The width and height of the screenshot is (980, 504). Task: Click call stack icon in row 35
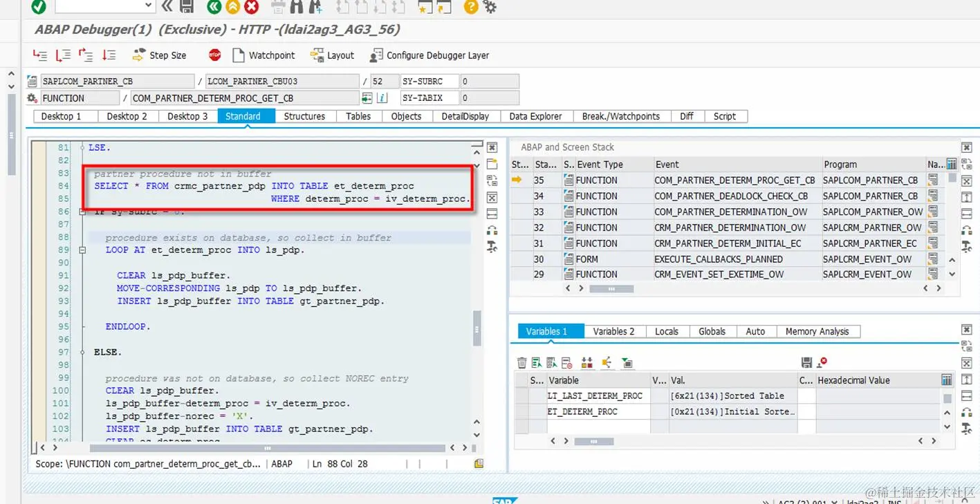568,180
